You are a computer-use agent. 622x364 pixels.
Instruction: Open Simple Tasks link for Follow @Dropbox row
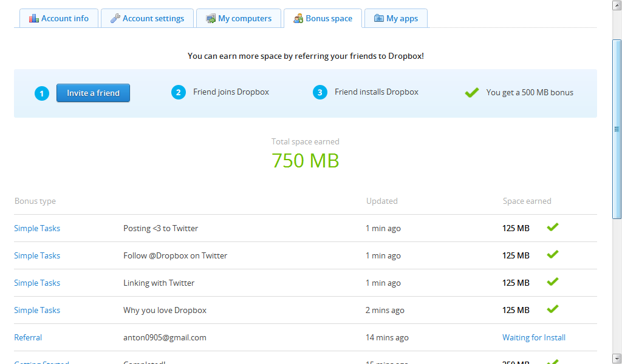coord(37,255)
